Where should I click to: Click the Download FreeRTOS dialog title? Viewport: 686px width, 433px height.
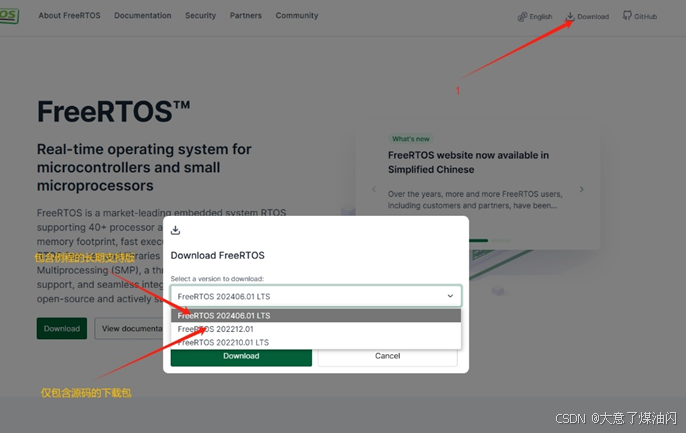(x=217, y=255)
